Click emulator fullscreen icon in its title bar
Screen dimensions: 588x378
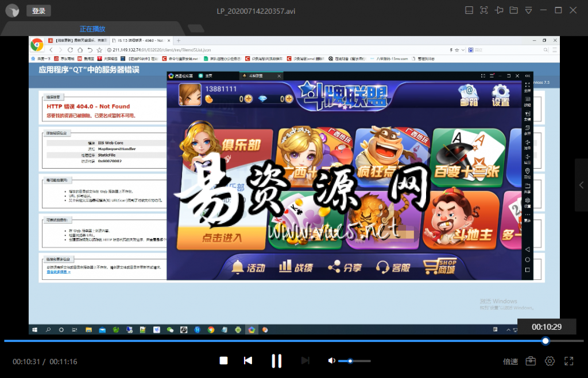tap(483, 76)
